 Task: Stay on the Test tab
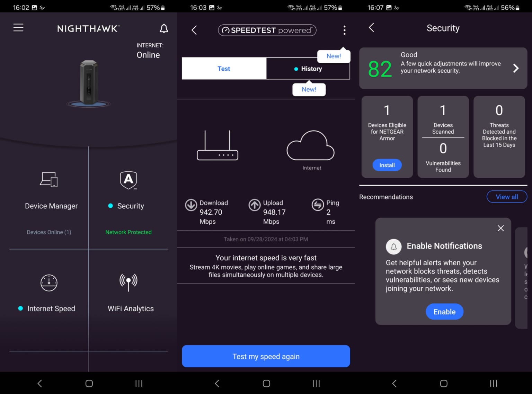click(224, 69)
